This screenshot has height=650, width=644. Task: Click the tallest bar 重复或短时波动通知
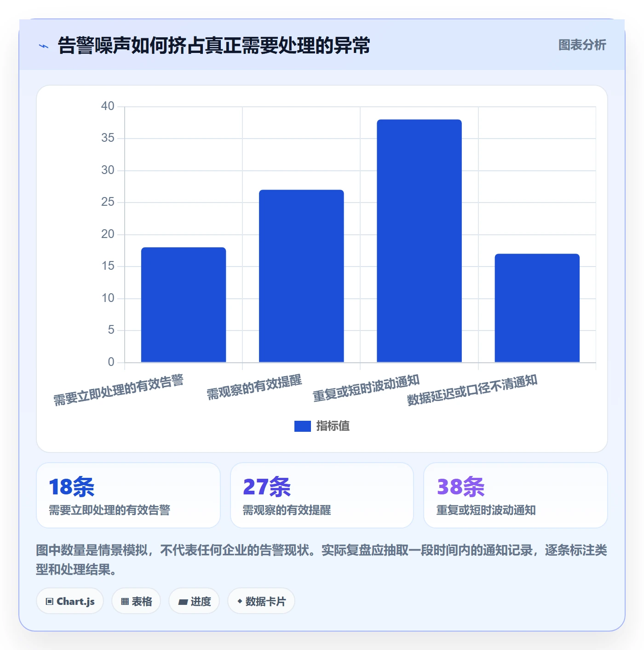tap(419, 241)
